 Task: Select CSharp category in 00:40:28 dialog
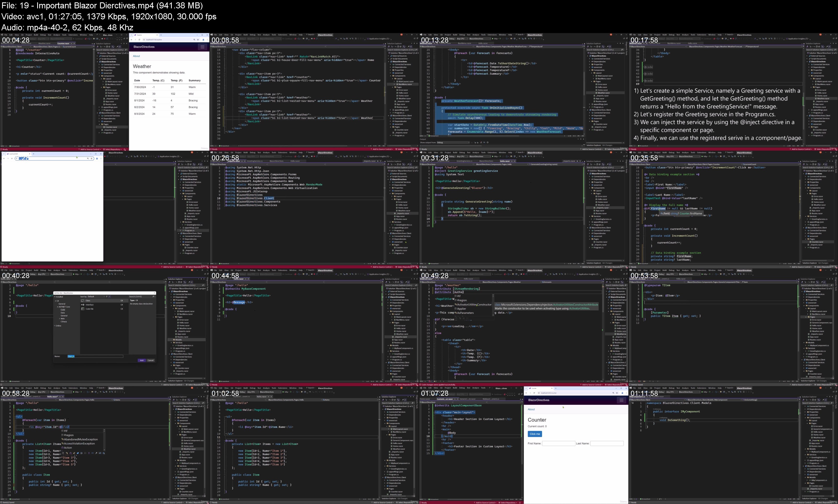(x=64, y=322)
